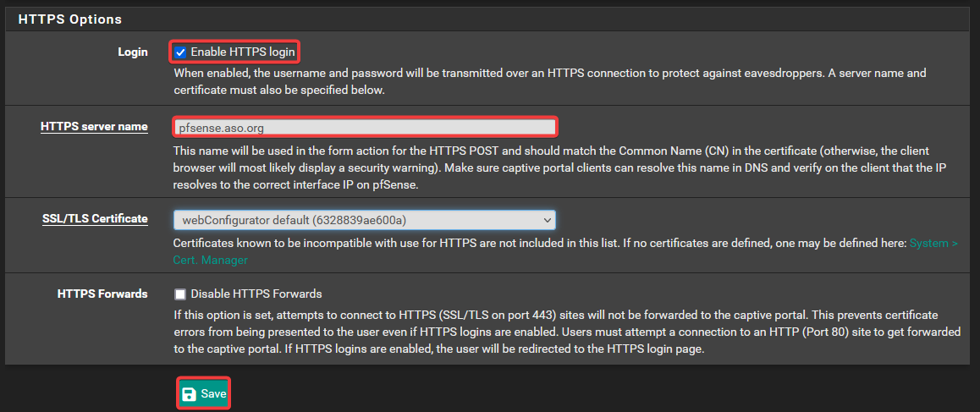Open the SSL/TLS Certificate select box
The width and height of the screenshot is (980, 412).
coord(364,221)
